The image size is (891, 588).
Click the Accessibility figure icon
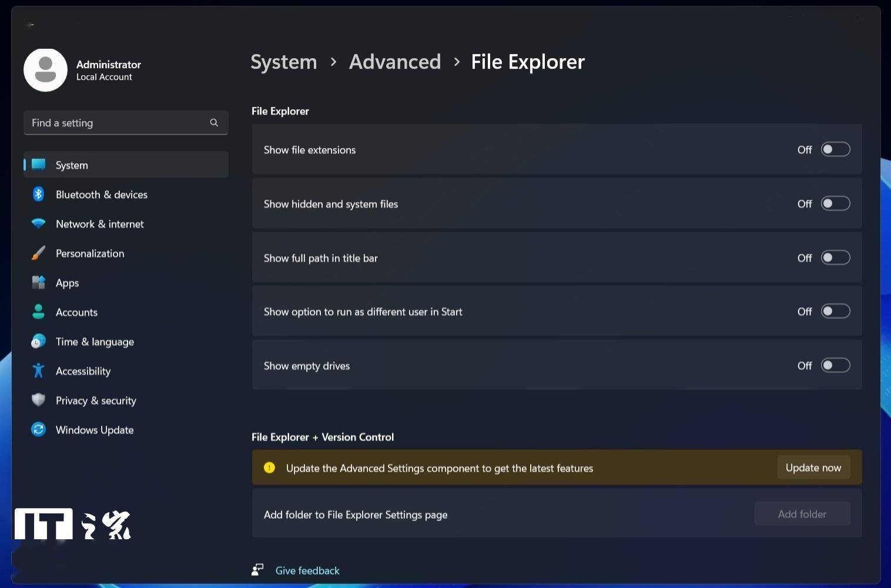(x=38, y=371)
